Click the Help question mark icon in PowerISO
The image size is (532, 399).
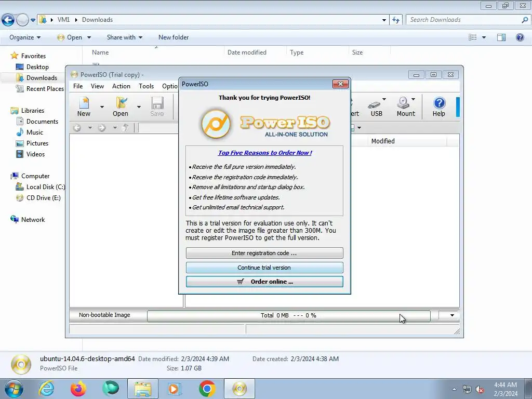pos(439,103)
